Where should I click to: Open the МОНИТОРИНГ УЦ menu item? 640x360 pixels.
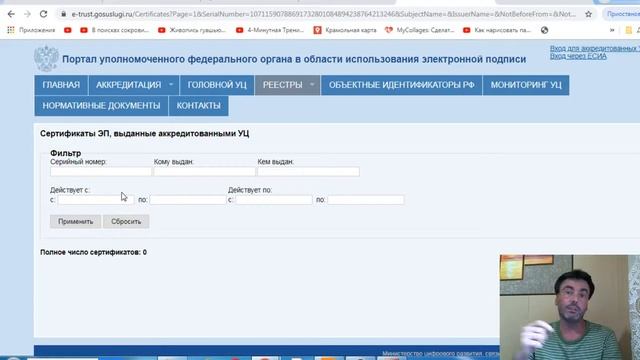pos(526,85)
